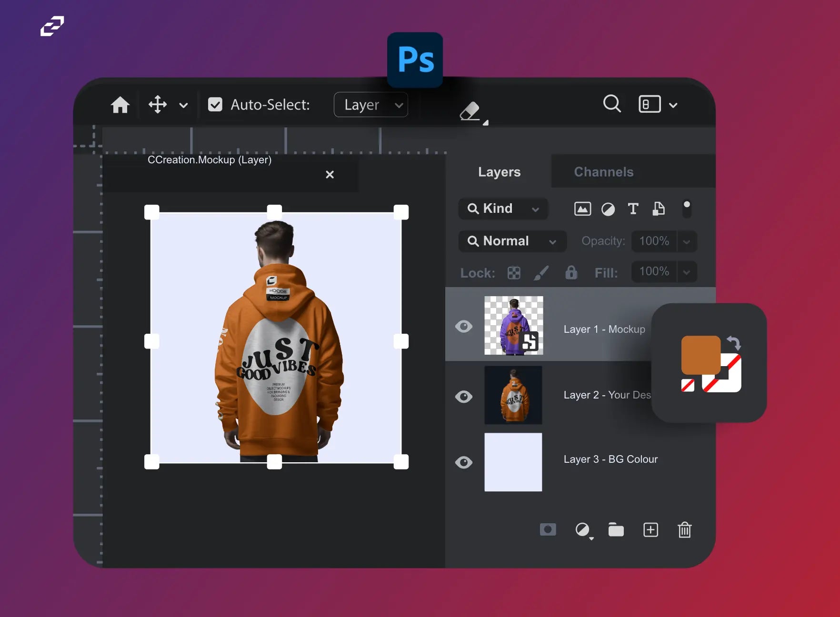The width and height of the screenshot is (840, 617).
Task: Hide Layer 1 - Mockup visibility eye
Action: tap(464, 327)
